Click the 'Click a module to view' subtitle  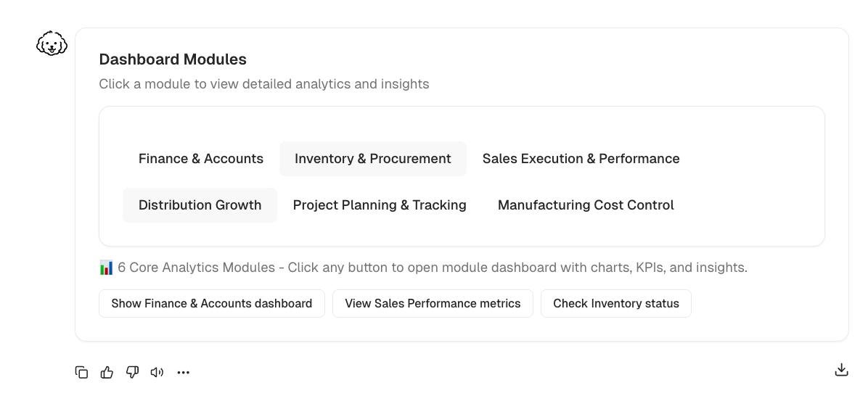coord(264,84)
